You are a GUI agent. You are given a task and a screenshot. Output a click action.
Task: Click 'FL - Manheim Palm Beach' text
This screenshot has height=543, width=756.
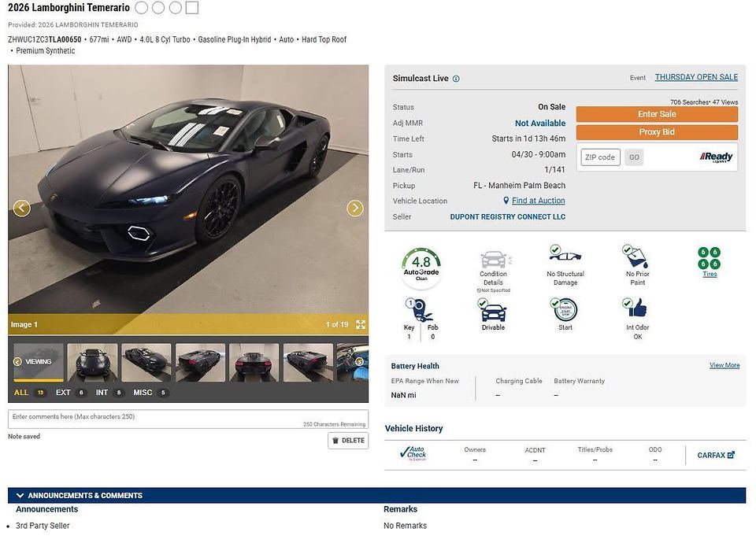519,186
